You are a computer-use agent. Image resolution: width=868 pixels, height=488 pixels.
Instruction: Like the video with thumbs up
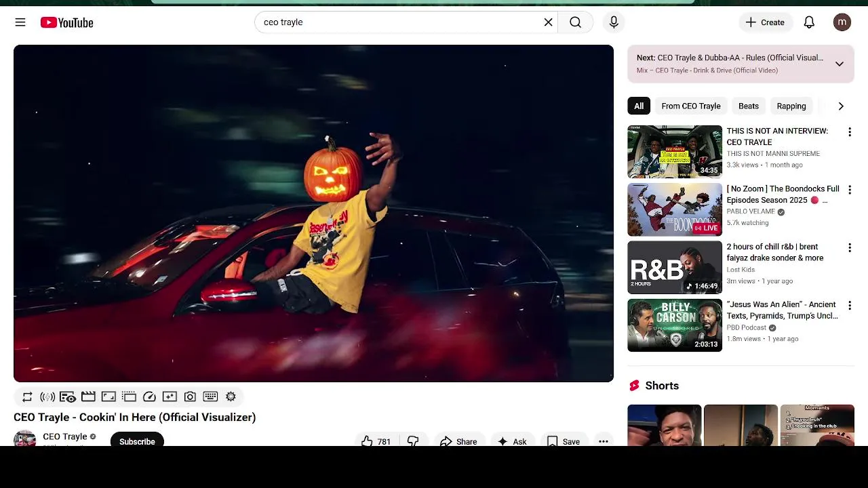tap(376, 440)
